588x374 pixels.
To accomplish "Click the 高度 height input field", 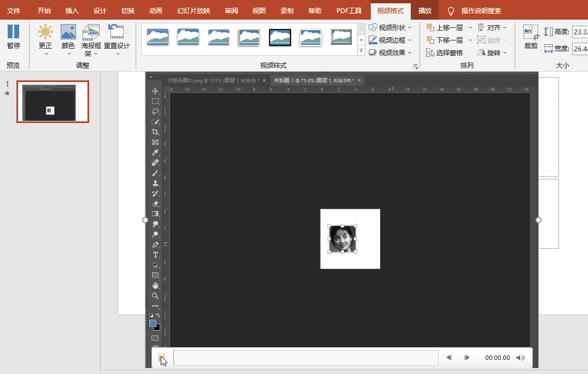I will [580, 32].
